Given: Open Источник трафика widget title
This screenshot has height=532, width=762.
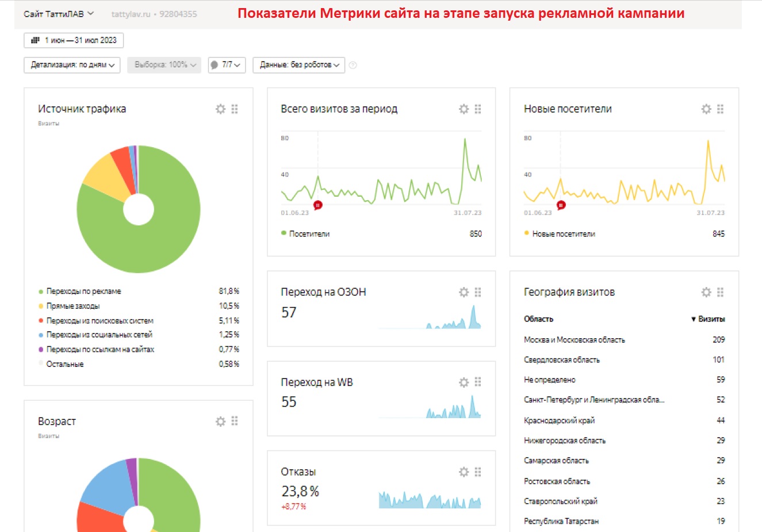Looking at the screenshot, I should 82,109.
